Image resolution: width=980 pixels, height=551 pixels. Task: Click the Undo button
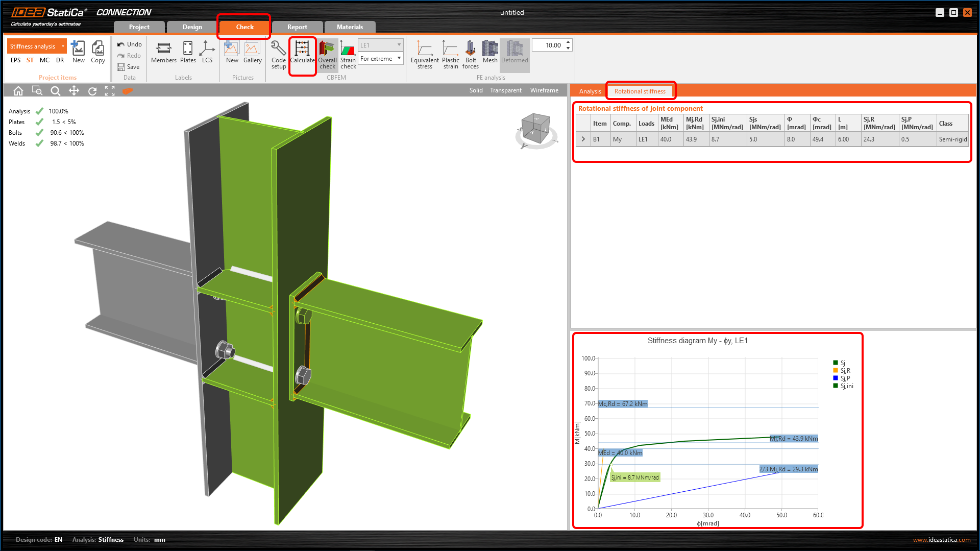(129, 44)
